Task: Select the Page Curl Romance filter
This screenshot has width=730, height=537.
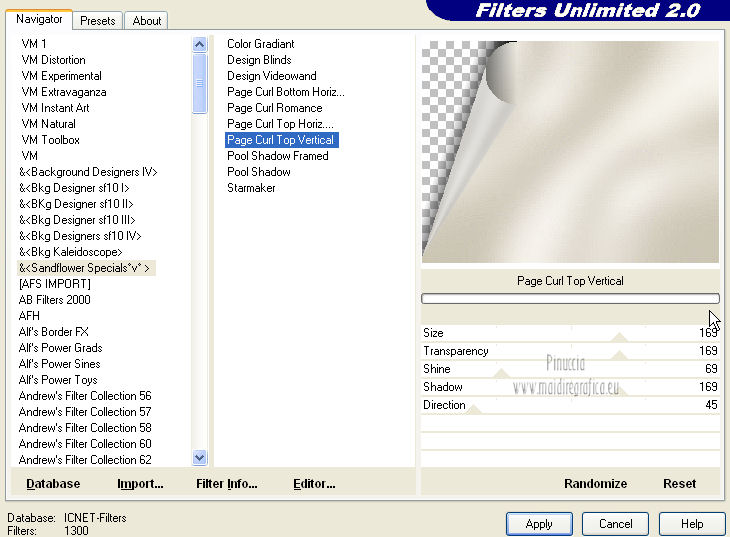Action: click(x=275, y=108)
